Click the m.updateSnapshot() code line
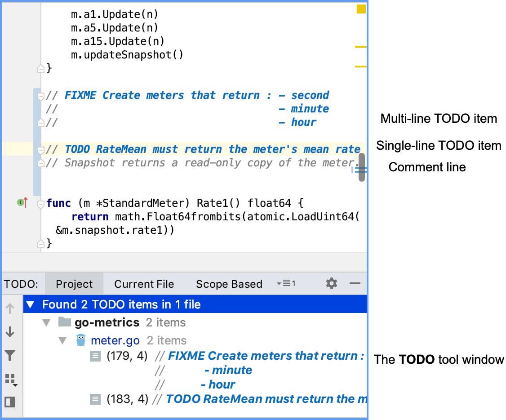The image size is (506, 420). (x=127, y=55)
